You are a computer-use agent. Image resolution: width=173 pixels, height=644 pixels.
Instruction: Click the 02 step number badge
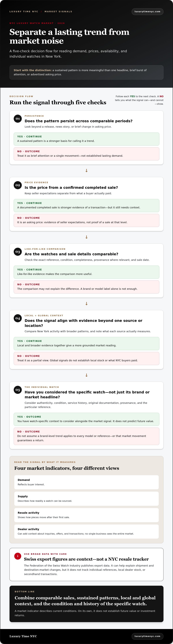pyautogui.click(x=18, y=185)
